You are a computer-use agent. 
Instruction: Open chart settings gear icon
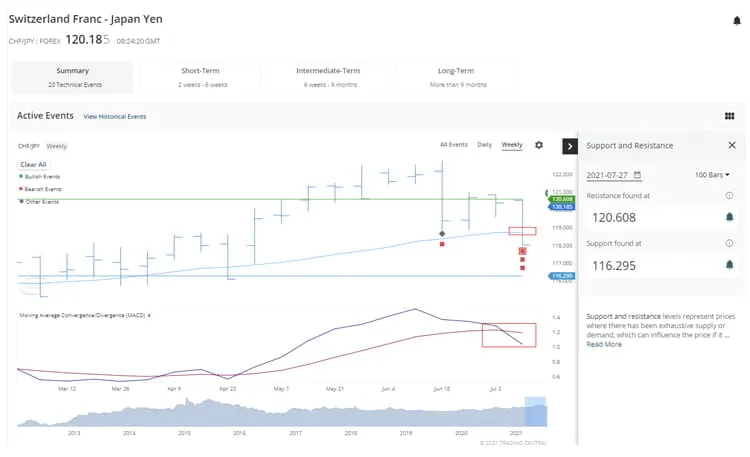539,145
